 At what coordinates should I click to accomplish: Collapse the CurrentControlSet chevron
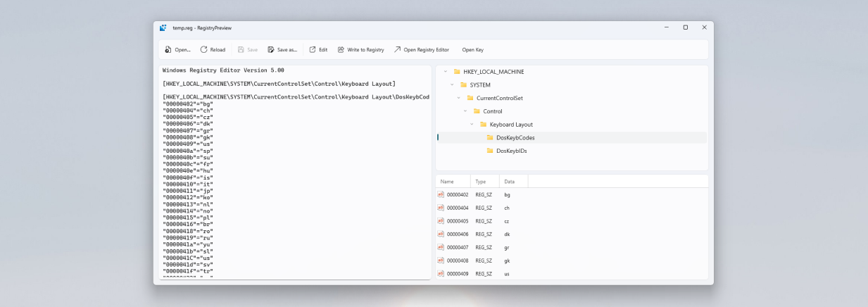click(458, 98)
